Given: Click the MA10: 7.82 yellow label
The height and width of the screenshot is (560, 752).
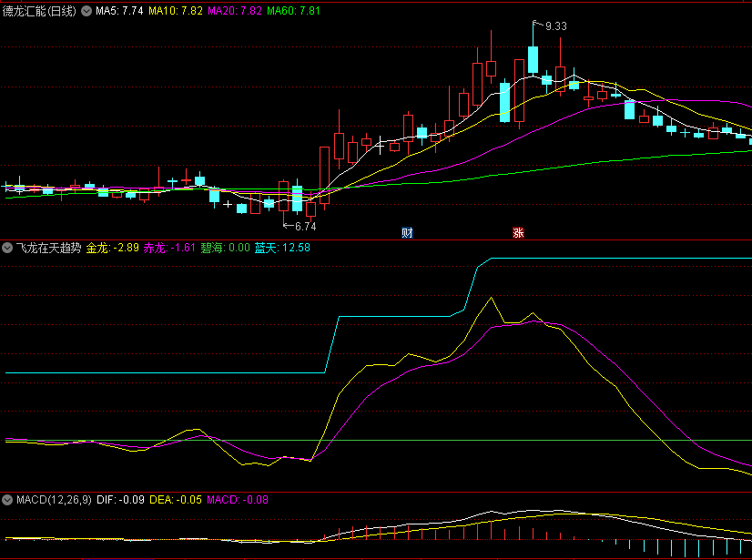Looking at the screenshot, I should 176,11.
